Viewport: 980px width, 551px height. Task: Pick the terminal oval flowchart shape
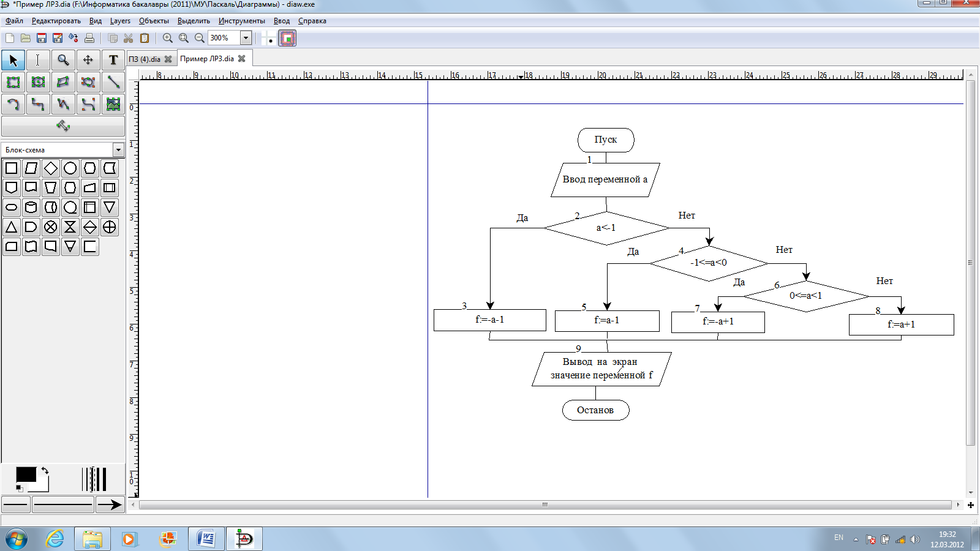point(12,208)
